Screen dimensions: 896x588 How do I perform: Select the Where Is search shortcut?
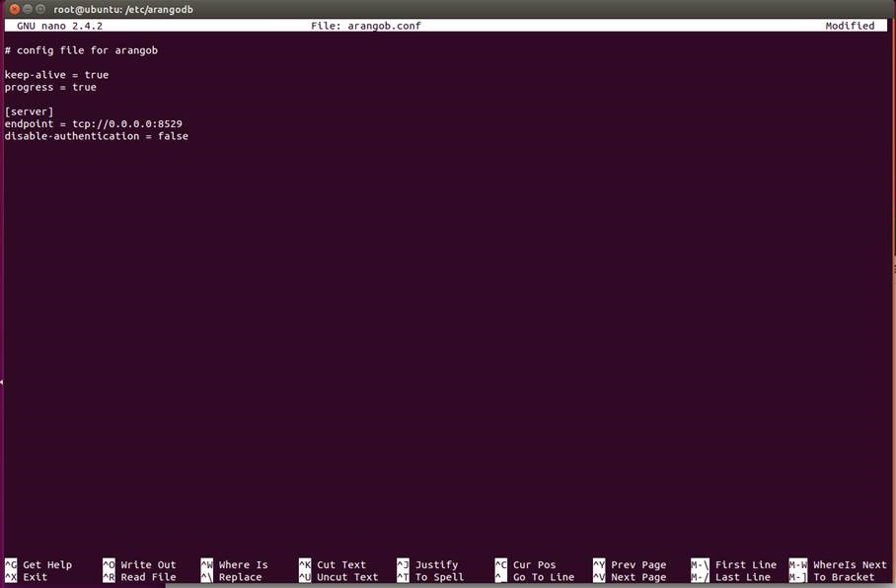(x=243, y=565)
